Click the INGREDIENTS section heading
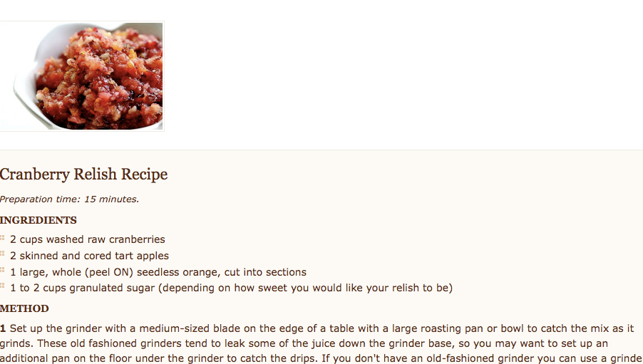643x364 pixels. pos(38,220)
